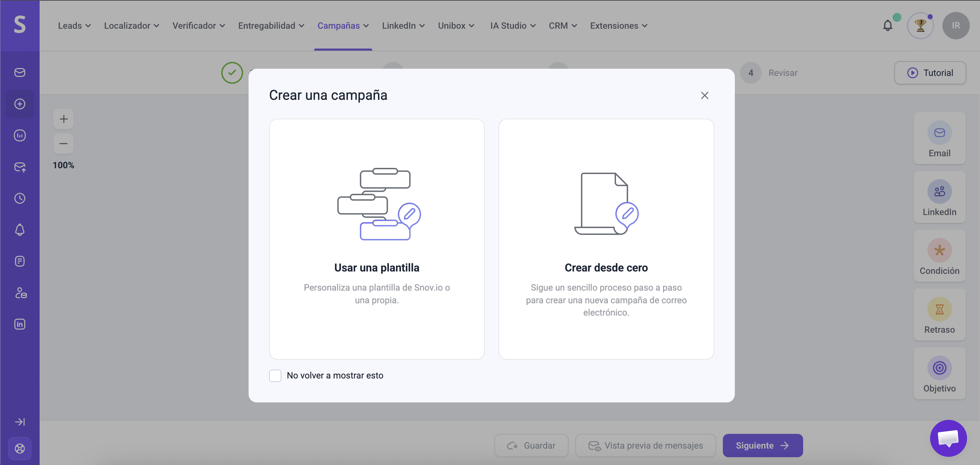The width and height of the screenshot is (980, 465).
Task: Expand the sidebar with arrow icon
Action: pyautogui.click(x=20, y=422)
